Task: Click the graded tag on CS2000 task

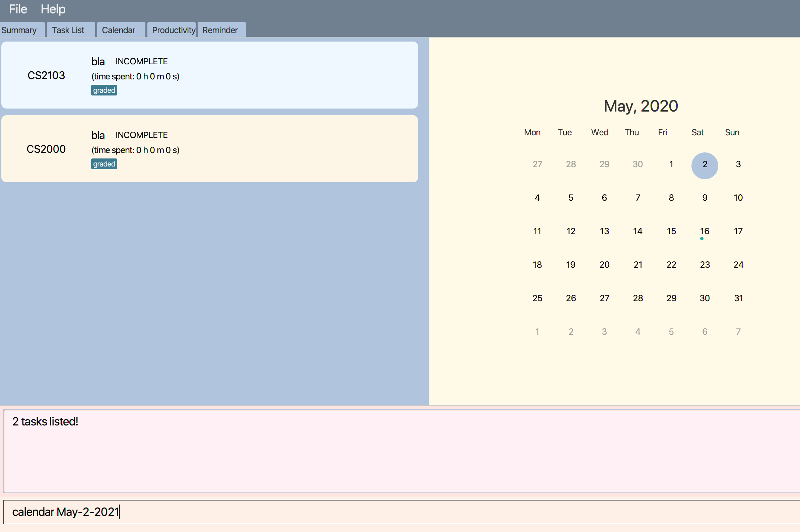Action: point(104,164)
